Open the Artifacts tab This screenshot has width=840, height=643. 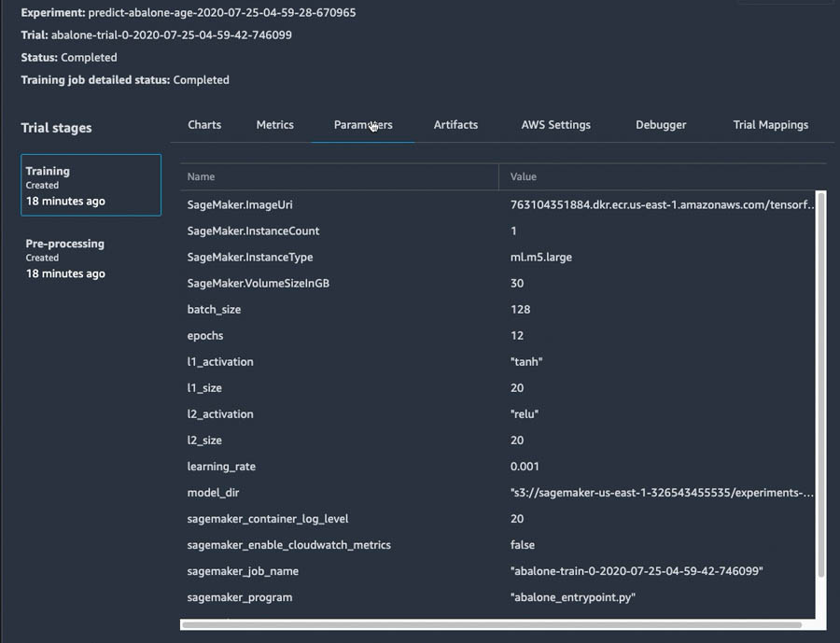pos(455,125)
